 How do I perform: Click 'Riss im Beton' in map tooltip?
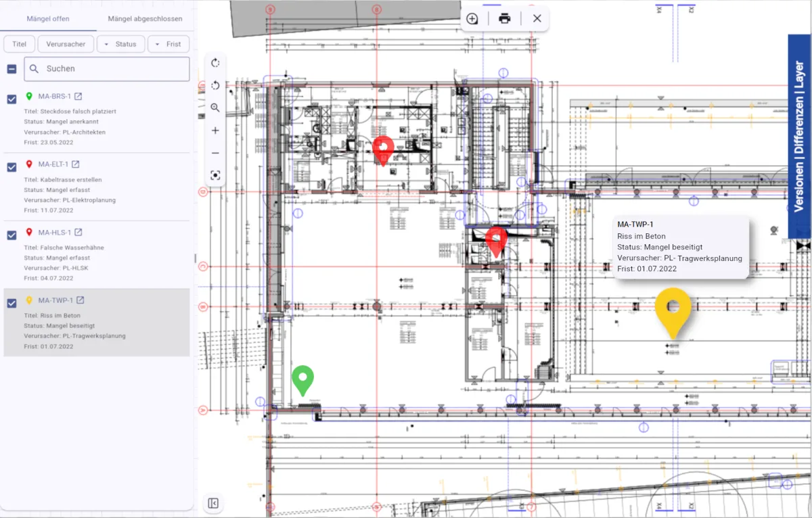(x=641, y=237)
